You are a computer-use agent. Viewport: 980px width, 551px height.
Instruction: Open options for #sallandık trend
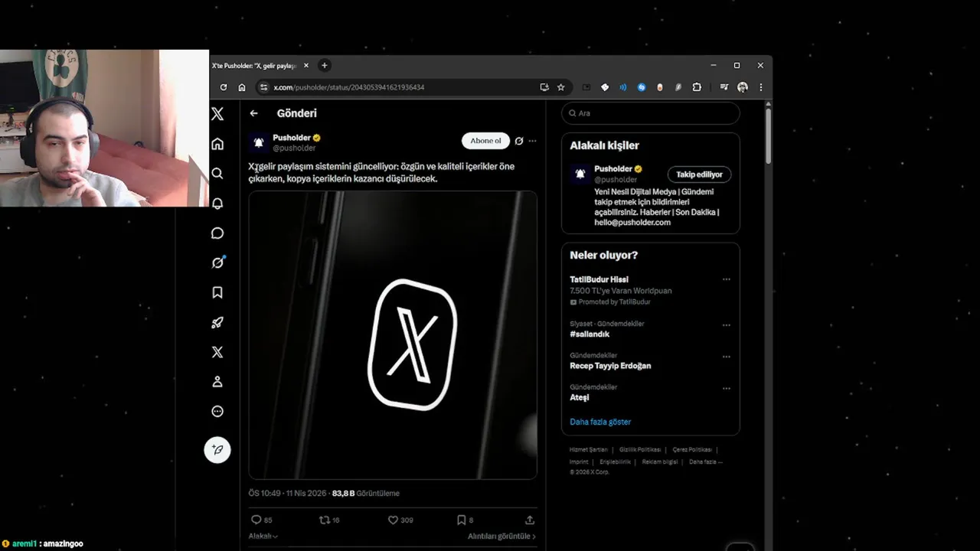pyautogui.click(x=727, y=325)
